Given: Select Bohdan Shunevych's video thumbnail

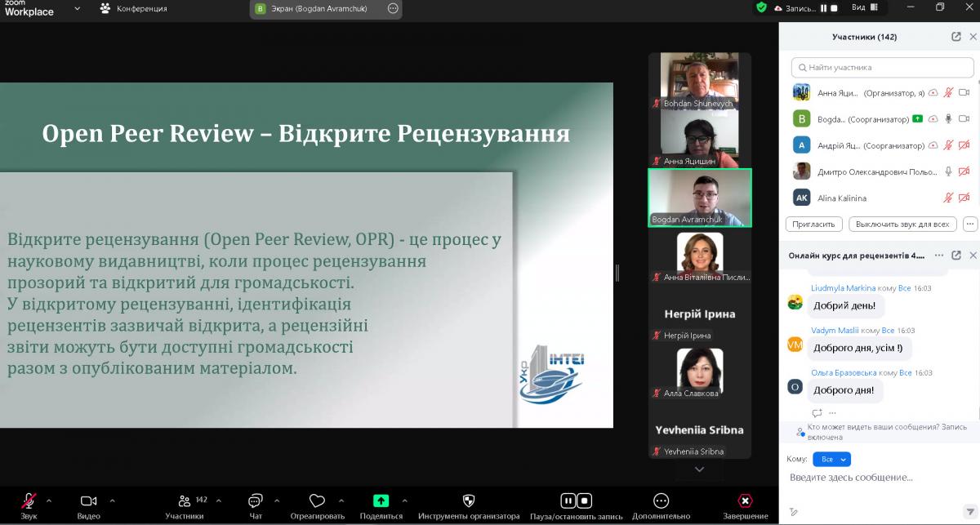Looking at the screenshot, I should [699, 82].
